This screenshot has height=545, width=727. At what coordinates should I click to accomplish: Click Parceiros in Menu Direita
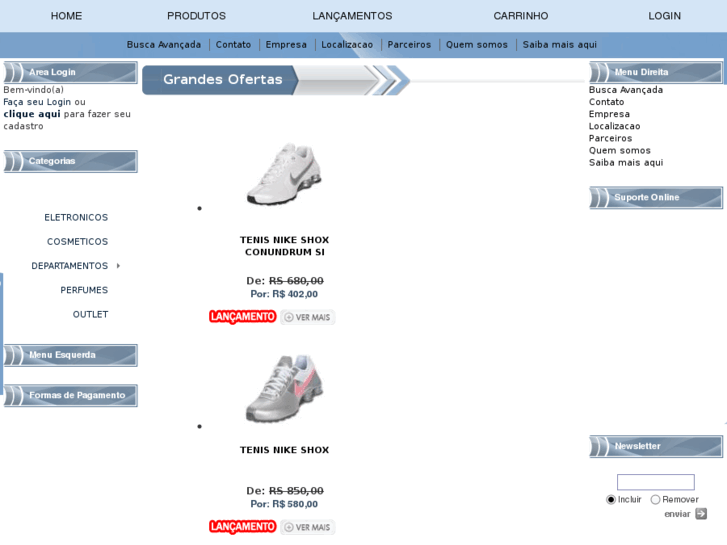tap(610, 138)
